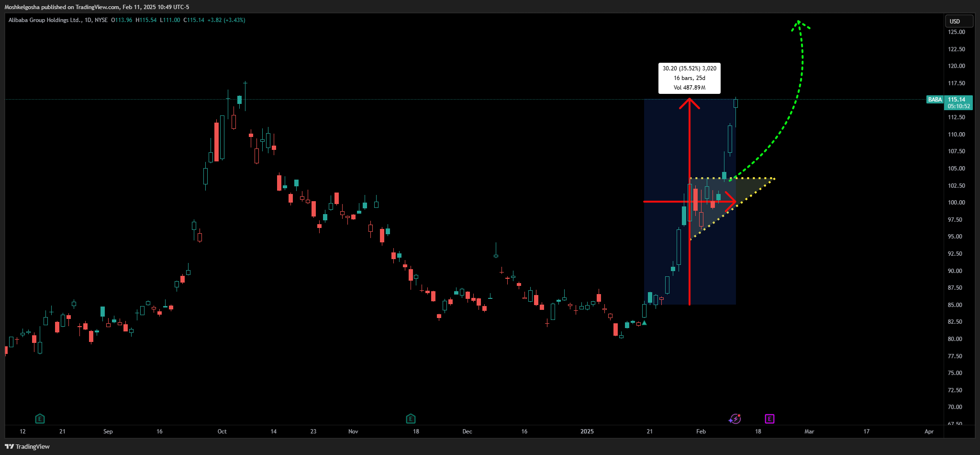Click the Alibaba Group Holdings Ltd. title
Screen dimensions: 980x455
click(45, 20)
